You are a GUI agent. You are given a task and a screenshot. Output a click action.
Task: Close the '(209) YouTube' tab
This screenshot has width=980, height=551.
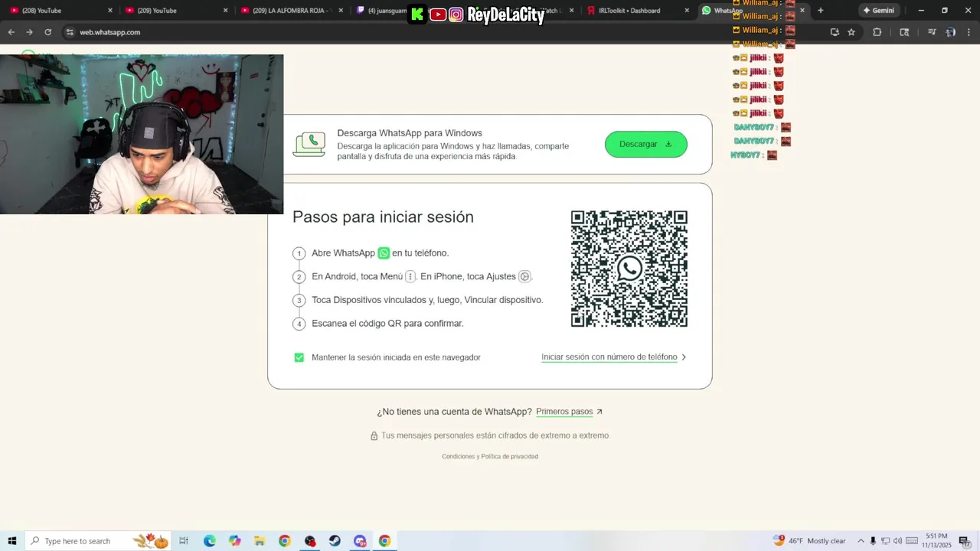pos(225,11)
